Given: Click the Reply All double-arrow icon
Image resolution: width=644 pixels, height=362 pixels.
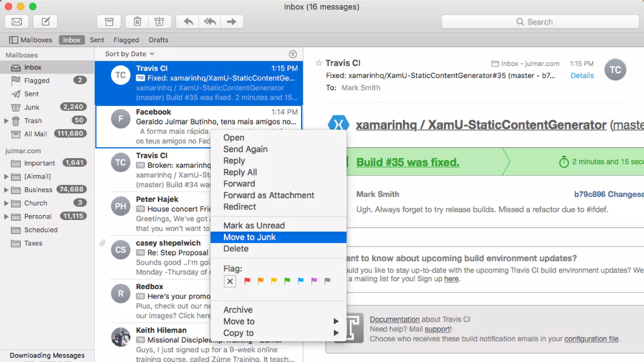Looking at the screenshot, I should 210,22.
